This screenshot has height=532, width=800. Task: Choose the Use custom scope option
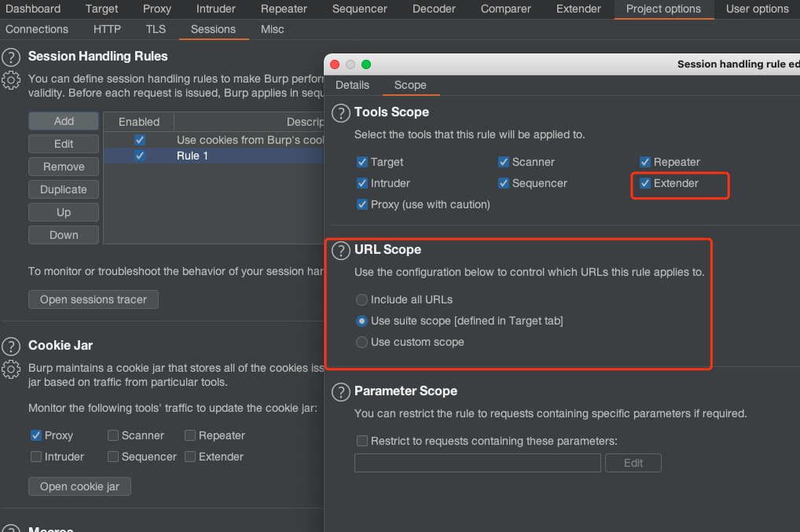361,342
